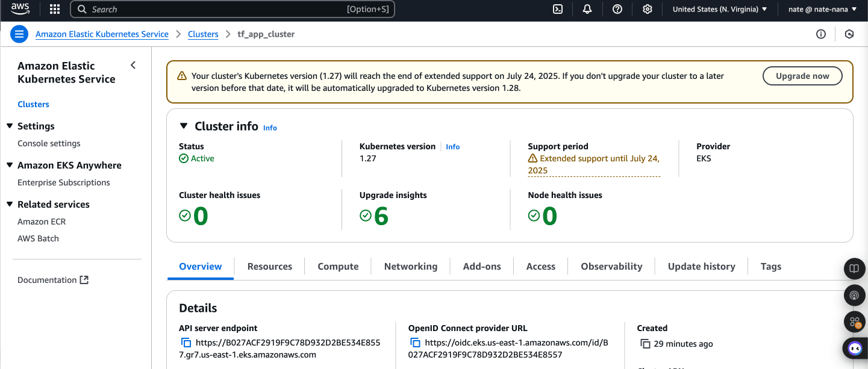This screenshot has height=369, width=868.
Task: Open the resources book icon on the right
Action: [x=854, y=268]
